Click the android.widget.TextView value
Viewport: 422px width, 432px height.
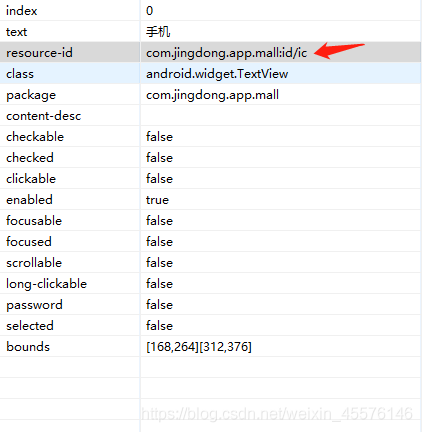[x=217, y=74]
